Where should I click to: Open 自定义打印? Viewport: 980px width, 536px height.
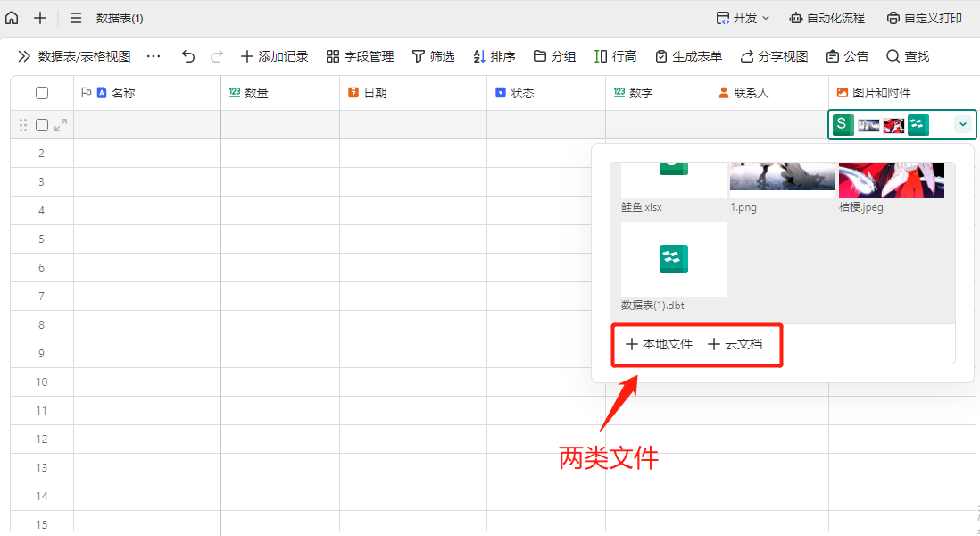click(925, 18)
